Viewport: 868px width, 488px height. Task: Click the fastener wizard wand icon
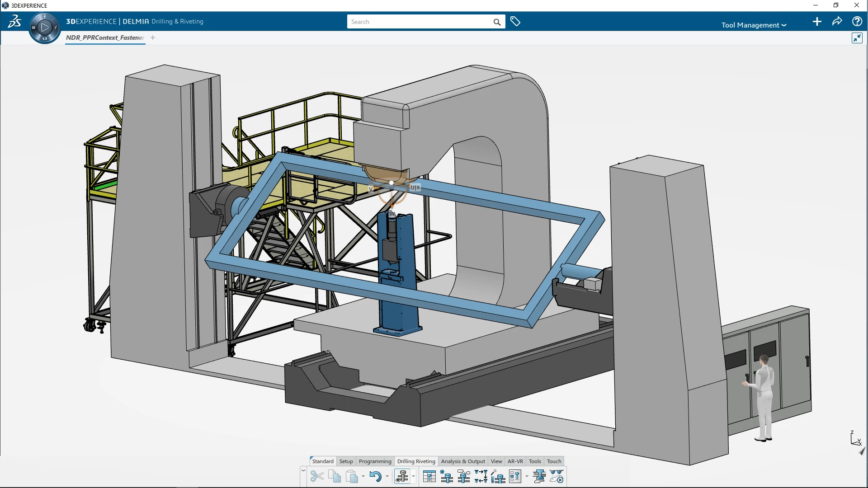[x=498, y=476]
